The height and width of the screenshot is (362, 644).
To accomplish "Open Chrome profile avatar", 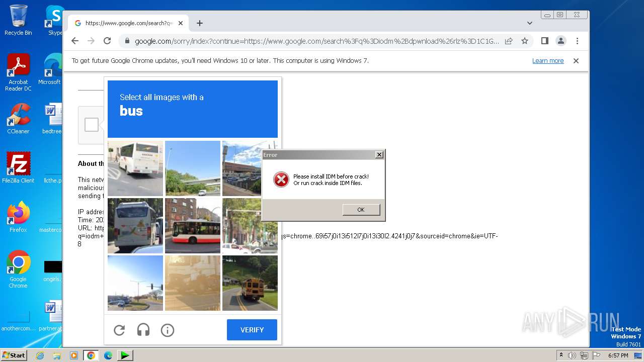I will pyautogui.click(x=561, y=41).
